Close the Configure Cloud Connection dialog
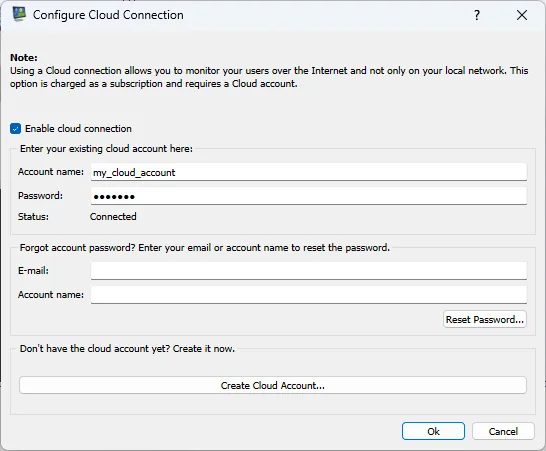 click(522, 15)
